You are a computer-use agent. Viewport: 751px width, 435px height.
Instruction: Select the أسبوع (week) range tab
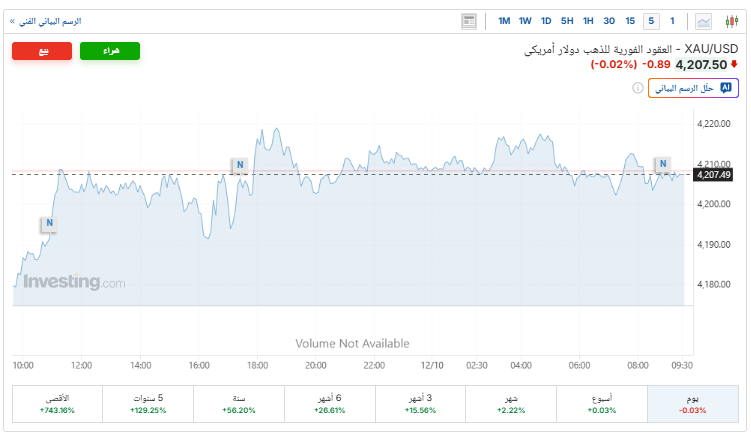(x=602, y=403)
